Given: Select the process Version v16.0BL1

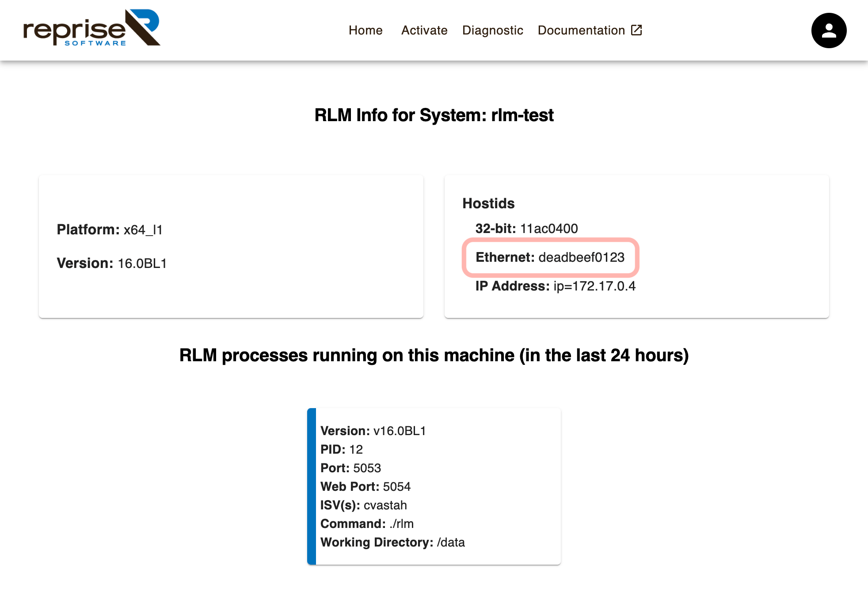Looking at the screenshot, I should pos(400,431).
